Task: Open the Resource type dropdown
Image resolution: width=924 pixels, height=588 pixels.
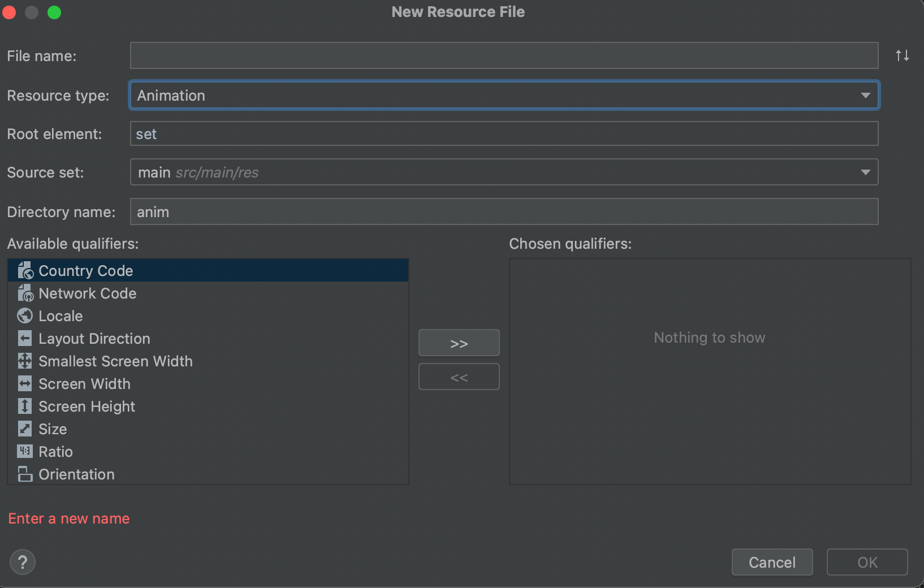Action: tap(503, 96)
